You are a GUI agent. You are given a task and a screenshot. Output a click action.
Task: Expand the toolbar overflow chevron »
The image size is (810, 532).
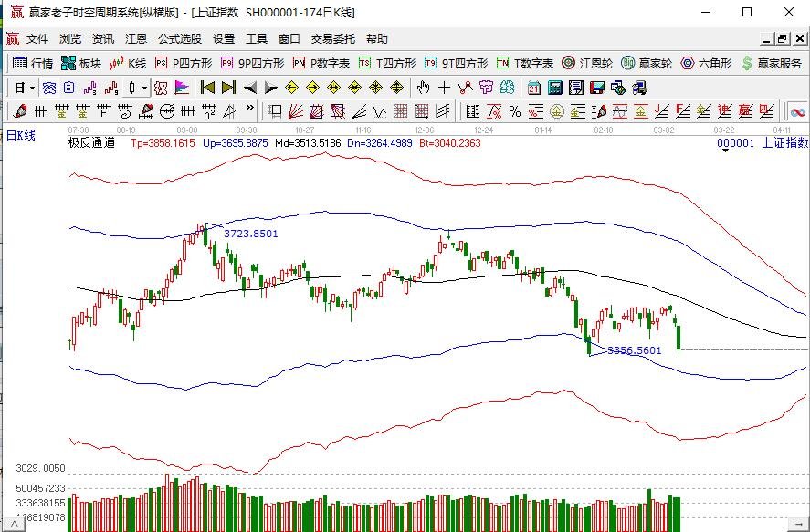click(250, 109)
